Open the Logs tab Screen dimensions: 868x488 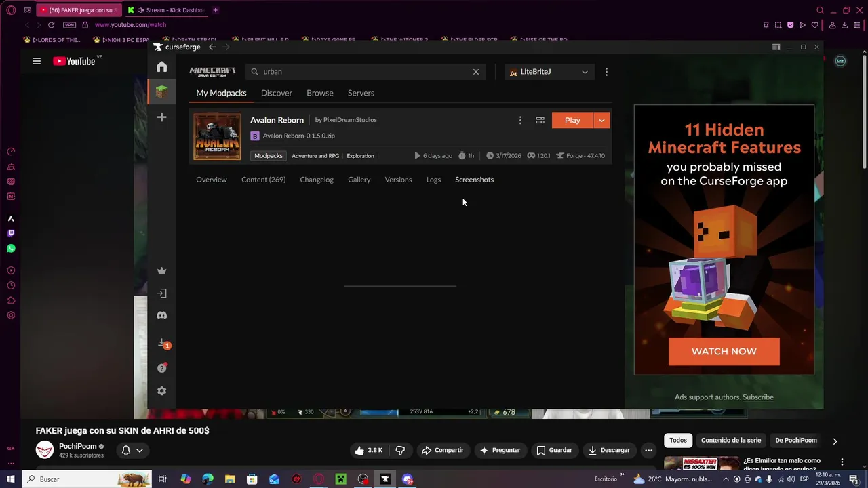(433, 180)
